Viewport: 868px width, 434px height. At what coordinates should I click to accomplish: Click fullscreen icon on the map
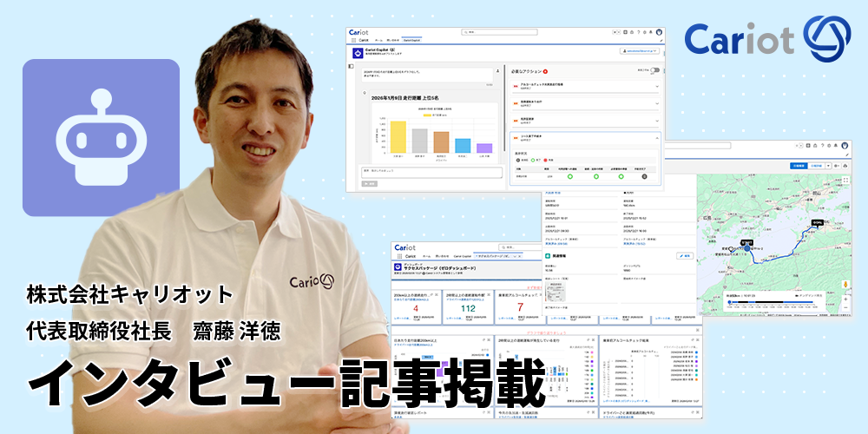(845, 180)
